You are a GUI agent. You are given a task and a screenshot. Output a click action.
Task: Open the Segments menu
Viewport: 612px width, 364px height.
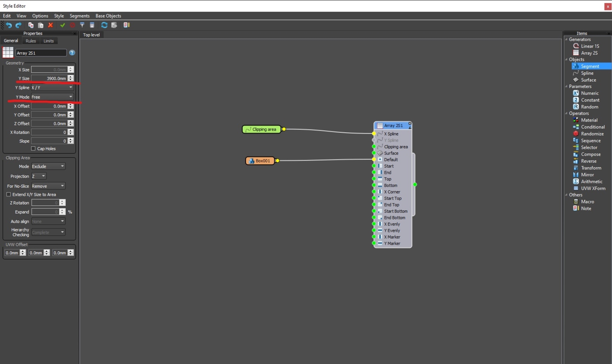click(79, 16)
